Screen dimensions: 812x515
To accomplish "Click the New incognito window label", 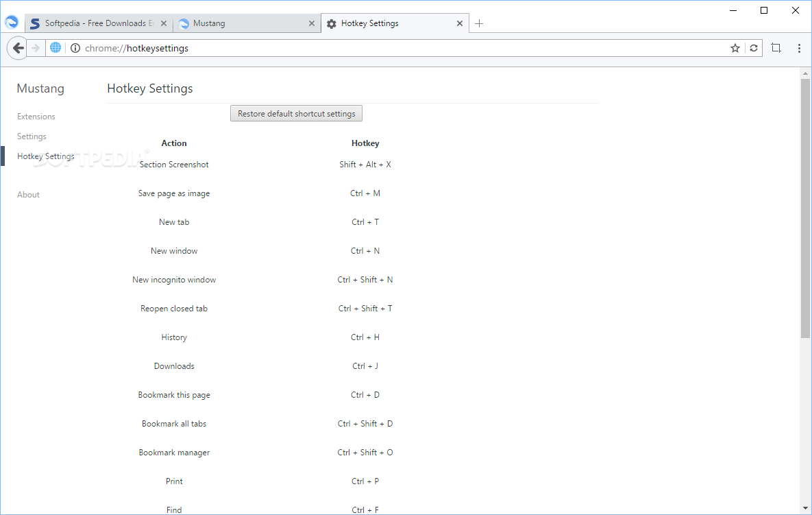I will 174,280.
